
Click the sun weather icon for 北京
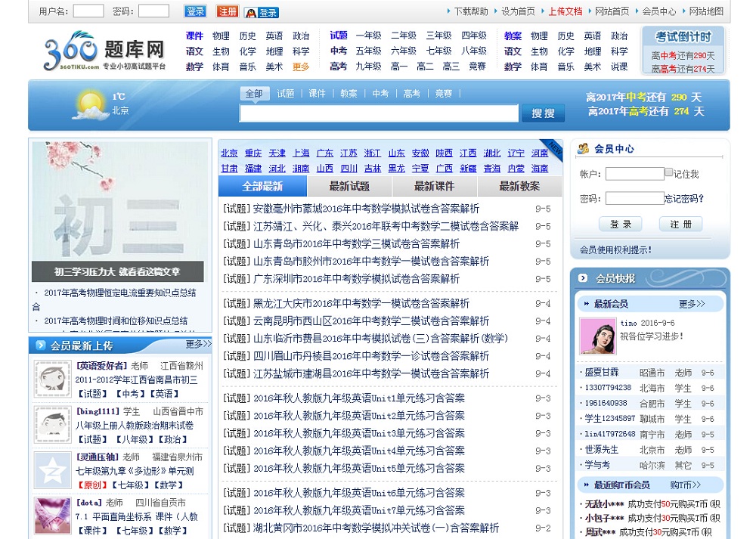click(x=90, y=105)
